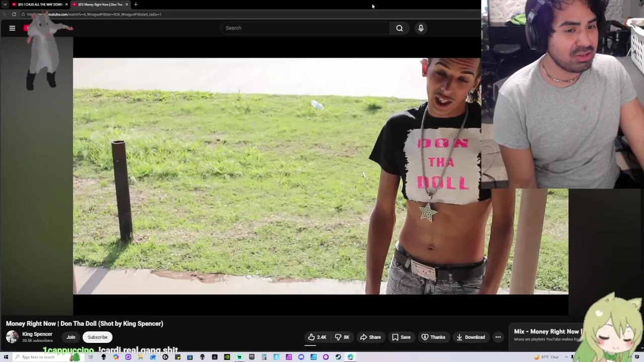Open Discord from the taskbar
Image resolution: width=644 pixels, height=362 pixels.
(x=301, y=357)
